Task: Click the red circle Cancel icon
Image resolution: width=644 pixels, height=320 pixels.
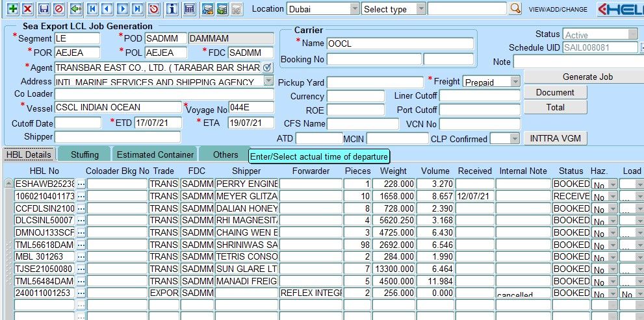Action: 58,8
